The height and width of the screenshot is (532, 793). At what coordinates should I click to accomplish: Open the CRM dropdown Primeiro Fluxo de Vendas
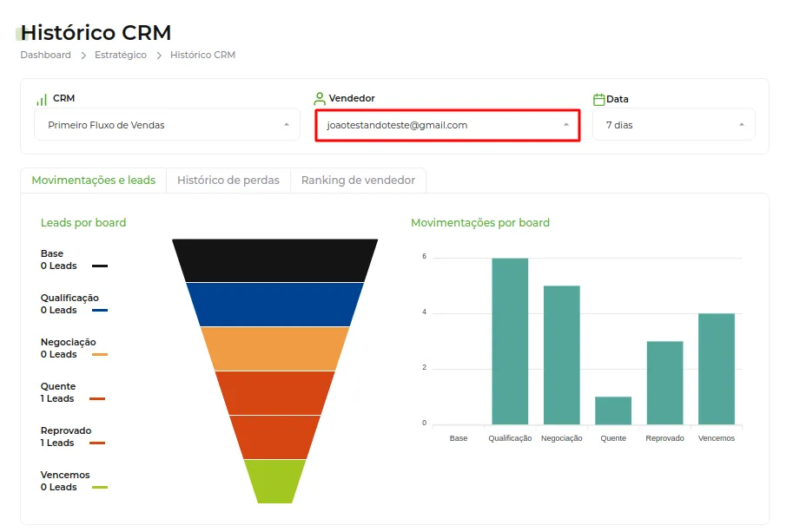(x=167, y=125)
